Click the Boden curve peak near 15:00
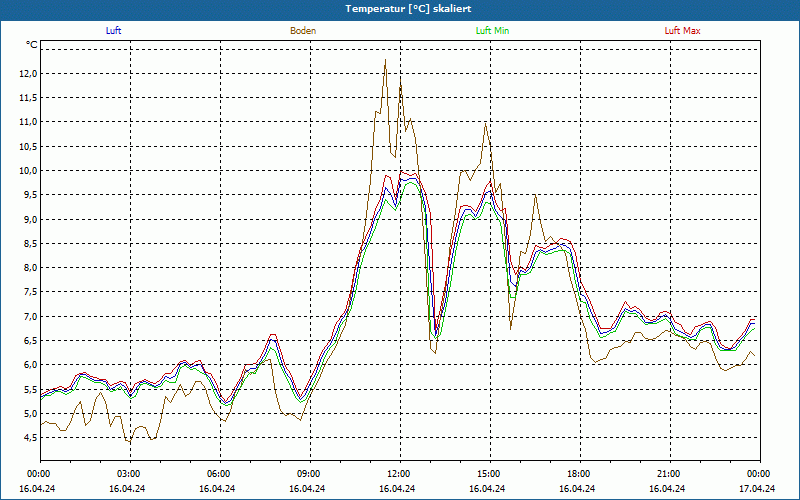 [x=485, y=123]
